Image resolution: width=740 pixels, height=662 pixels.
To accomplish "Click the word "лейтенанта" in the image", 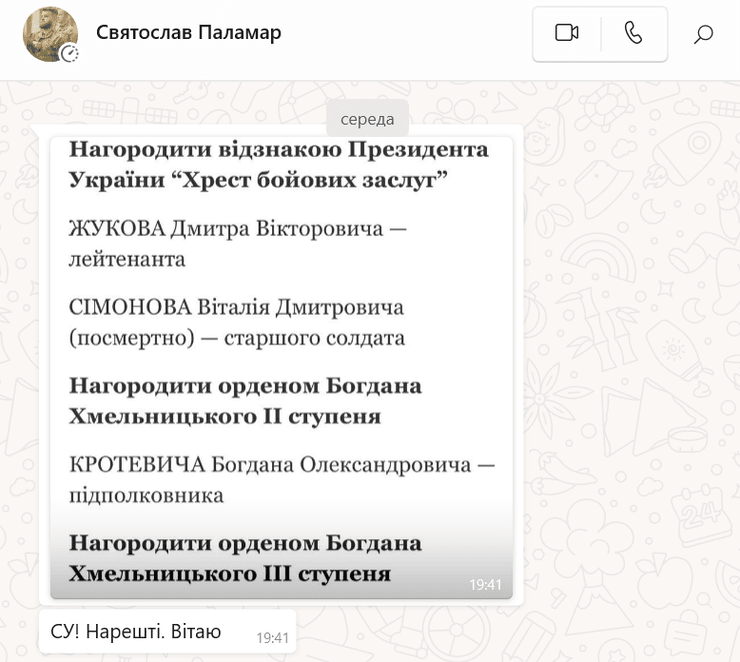I will coord(127,260).
